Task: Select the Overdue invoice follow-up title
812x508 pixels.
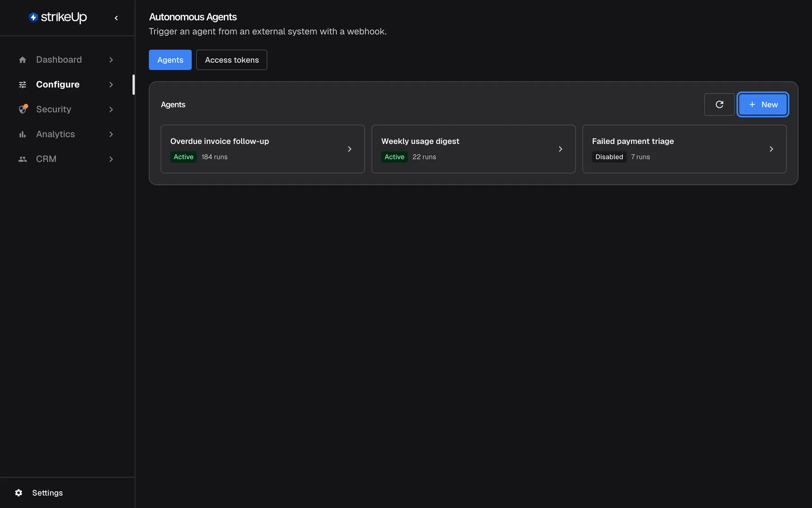Action: (219, 141)
